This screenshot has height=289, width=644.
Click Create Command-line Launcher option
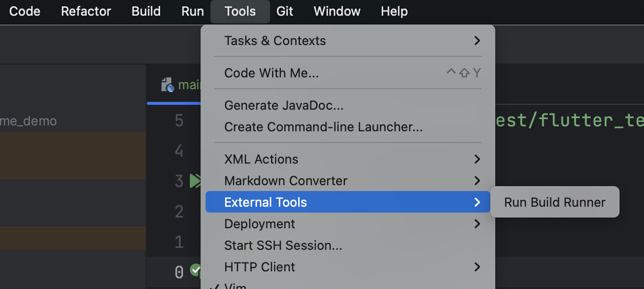pyautogui.click(x=323, y=127)
